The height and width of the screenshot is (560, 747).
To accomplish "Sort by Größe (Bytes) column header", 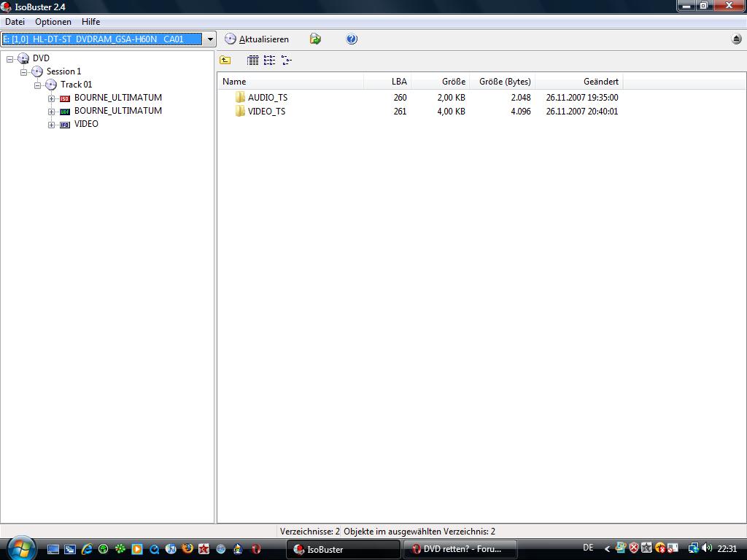I will coord(502,82).
